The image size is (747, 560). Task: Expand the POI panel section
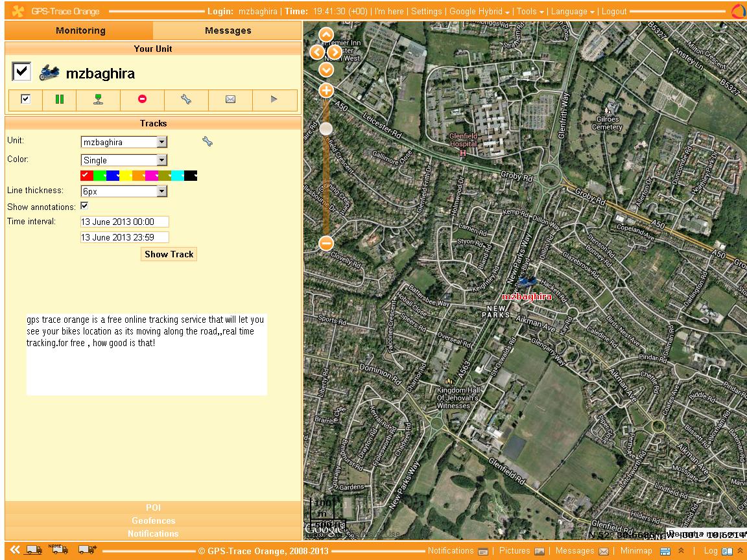154,507
